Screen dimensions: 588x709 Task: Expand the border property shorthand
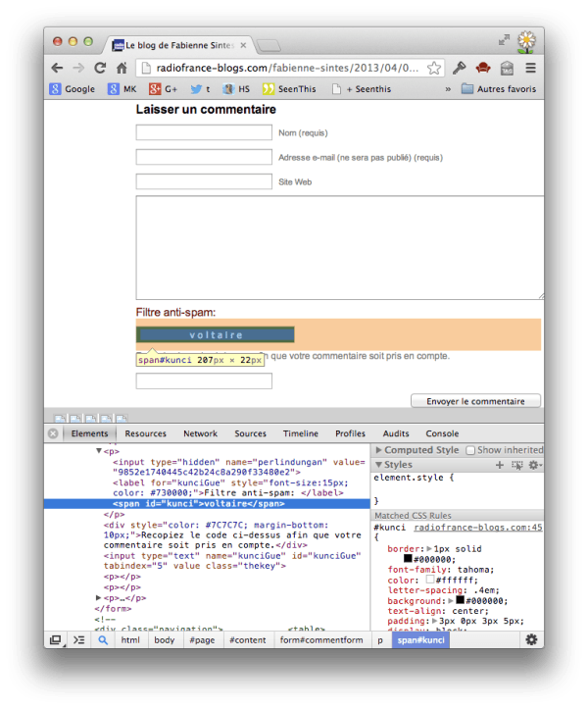(x=429, y=548)
